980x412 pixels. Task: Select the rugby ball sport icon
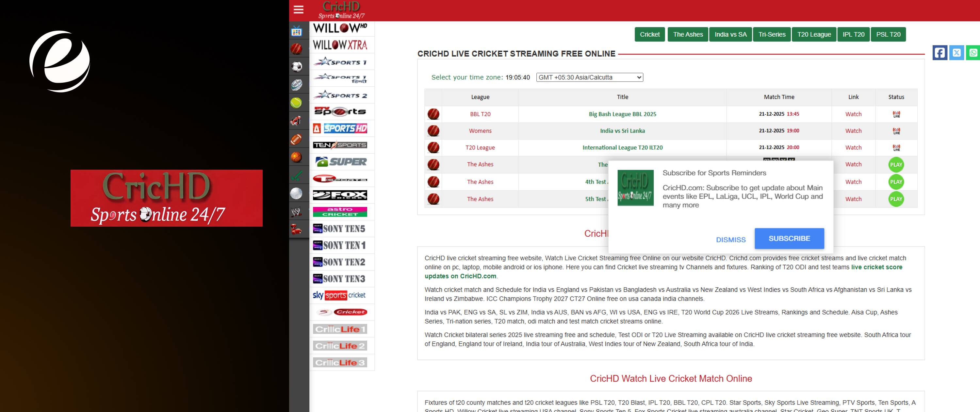[297, 85]
